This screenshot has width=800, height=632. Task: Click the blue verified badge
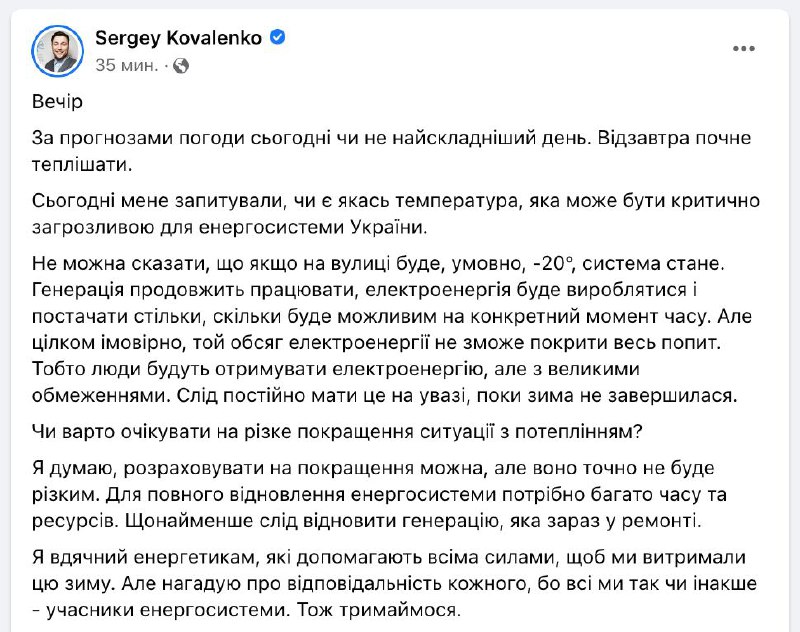[x=278, y=38]
